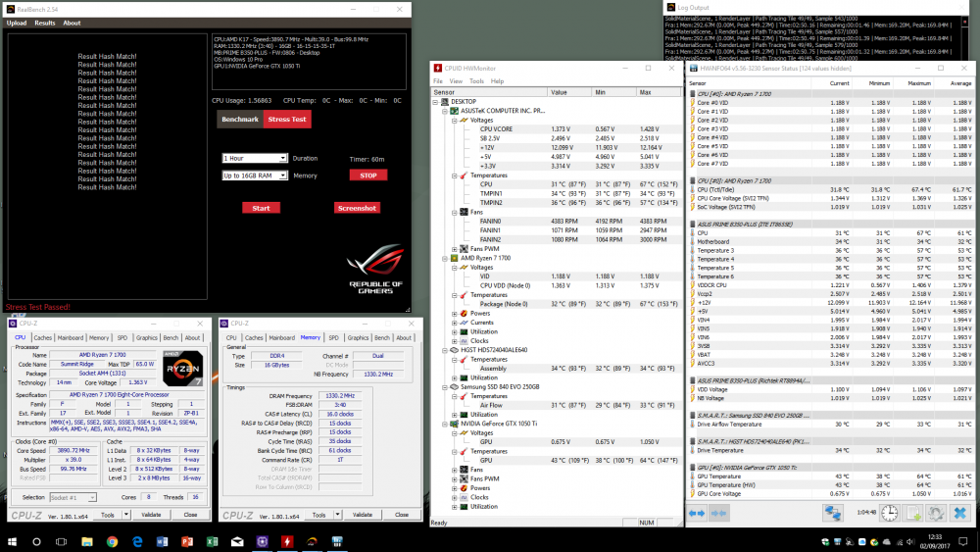Click HWiNFO logging sheet icon
The height and width of the screenshot is (552, 980).
click(913, 513)
